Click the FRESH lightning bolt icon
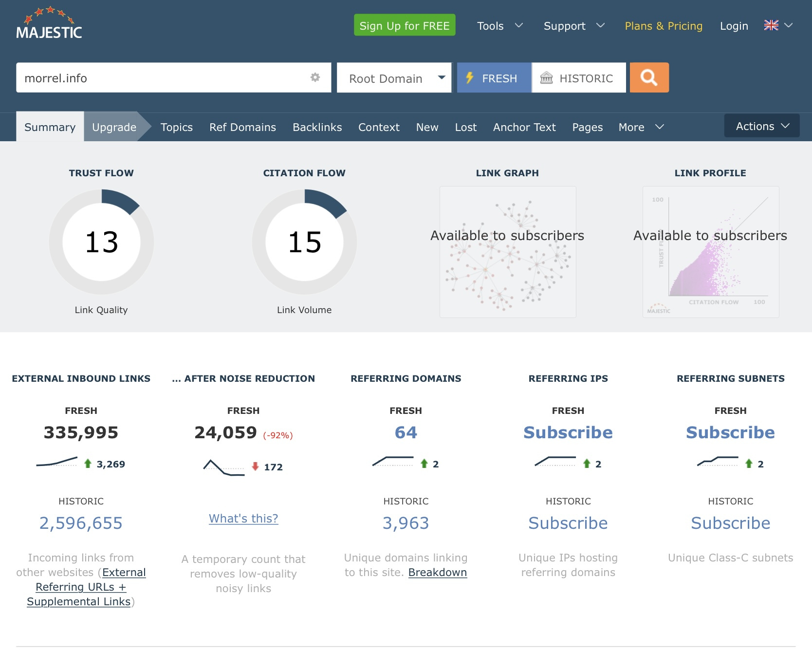The image size is (812, 652). click(470, 77)
